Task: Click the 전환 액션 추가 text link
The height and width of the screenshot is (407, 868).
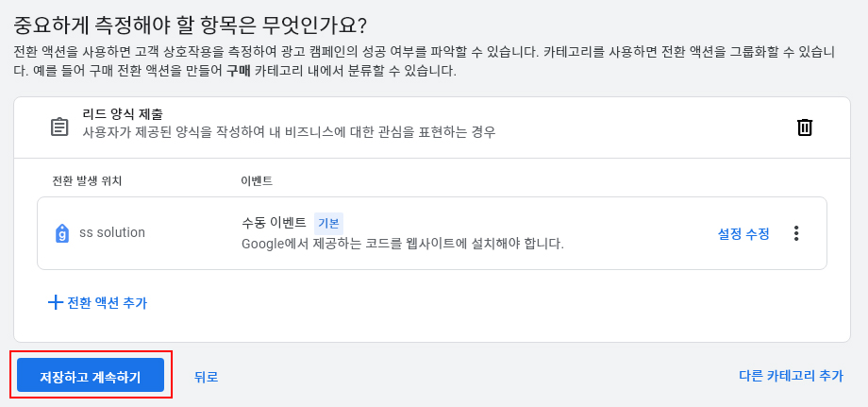Action: point(107,302)
